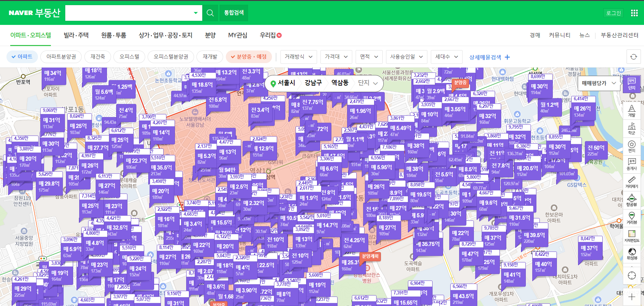Click the 통합검색 button
Viewport: 644px width, 306px height.
(x=234, y=13)
